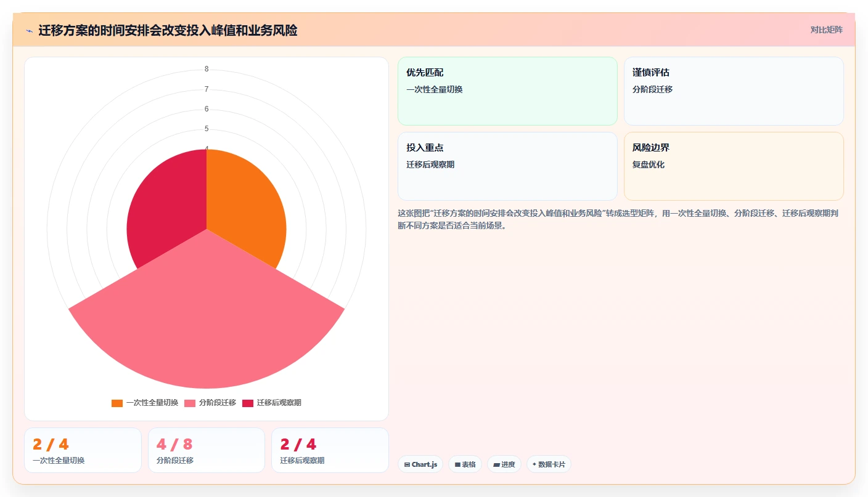Click the header title 迁移方案的时间安排会改变投入峰值和业务风险
This screenshot has width=868, height=497.
168,30
